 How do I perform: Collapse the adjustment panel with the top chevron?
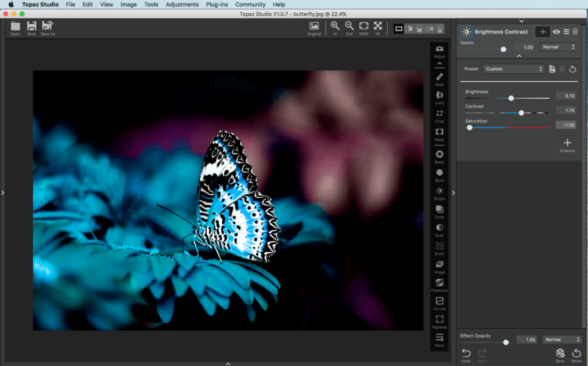521,21
